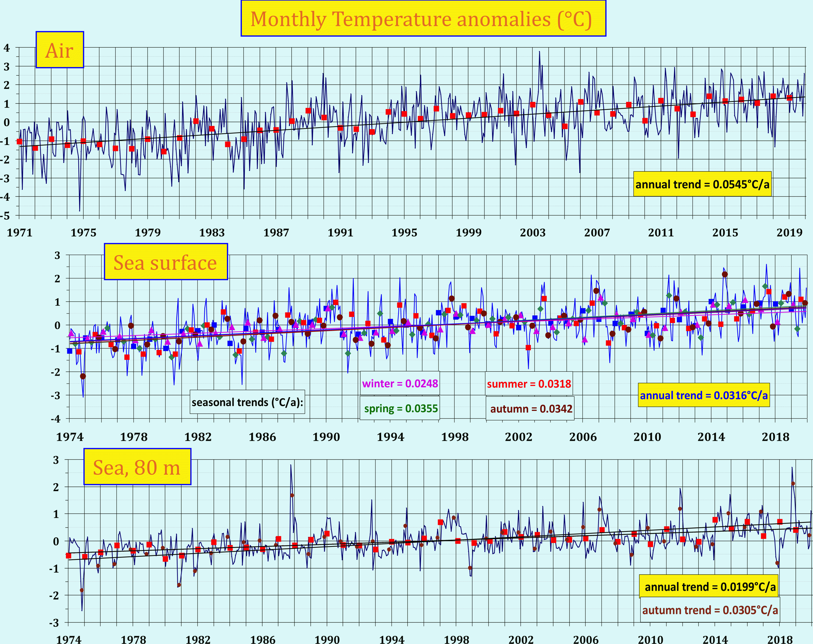
Task: Toggle the spring = 0.0355 legend entry
Action: tap(401, 408)
